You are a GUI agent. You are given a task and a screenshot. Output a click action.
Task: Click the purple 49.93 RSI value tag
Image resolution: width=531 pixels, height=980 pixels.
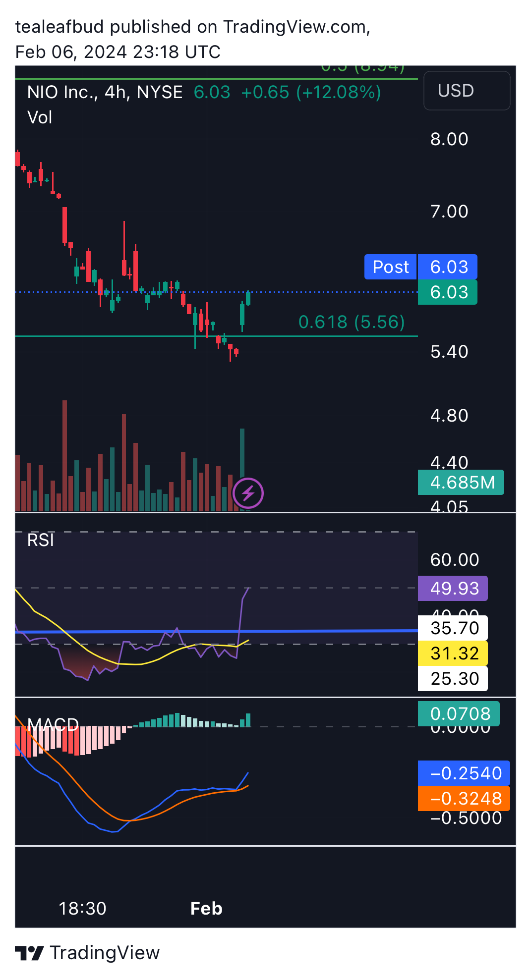click(x=453, y=589)
